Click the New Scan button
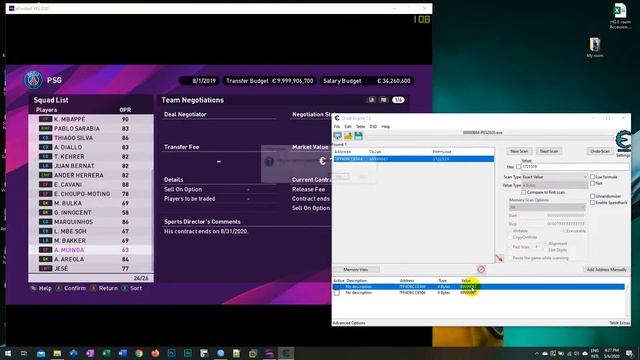Viewport: 640px width, 360px height. coord(519,151)
